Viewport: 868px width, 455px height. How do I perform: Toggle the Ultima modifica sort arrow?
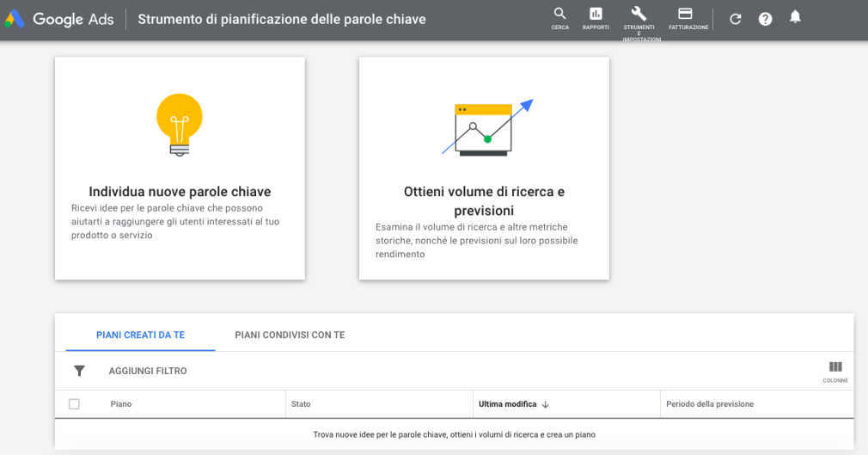tap(545, 404)
